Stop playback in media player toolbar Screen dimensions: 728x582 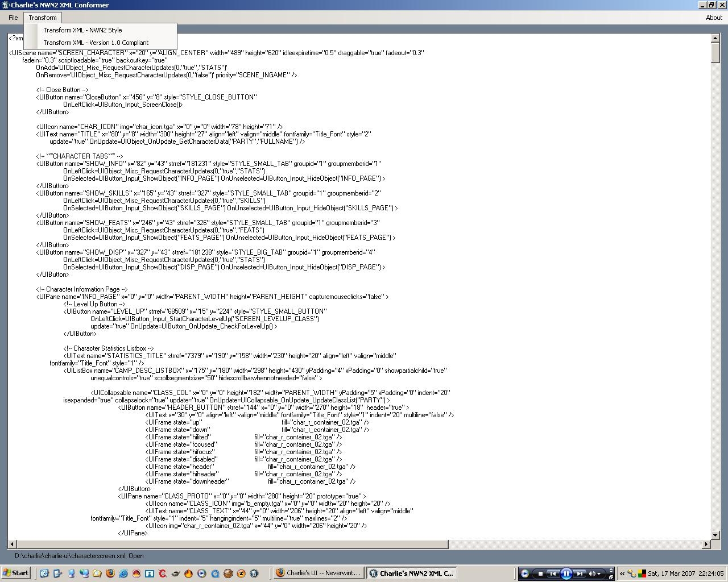[540, 573]
